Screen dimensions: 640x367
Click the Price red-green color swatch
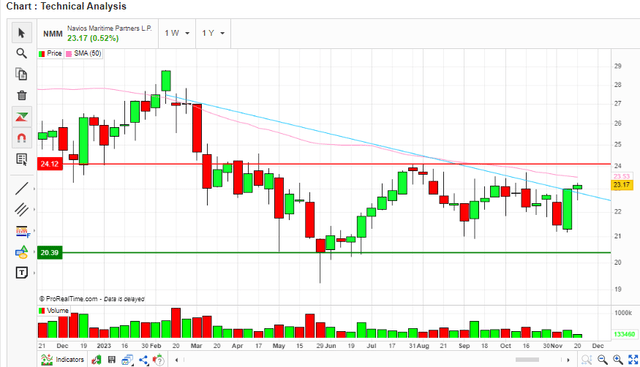pos(42,53)
